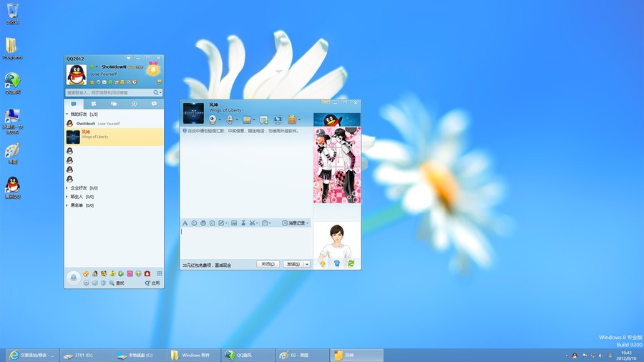The height and width of the screenshot is (362, 644).
Task: Open the system settings gear icon
Action: pos(86,283)
